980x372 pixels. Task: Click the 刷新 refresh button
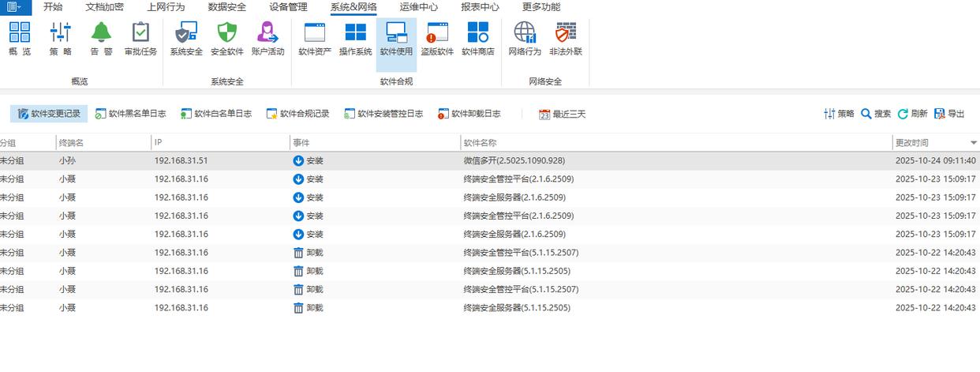(913, 114)
